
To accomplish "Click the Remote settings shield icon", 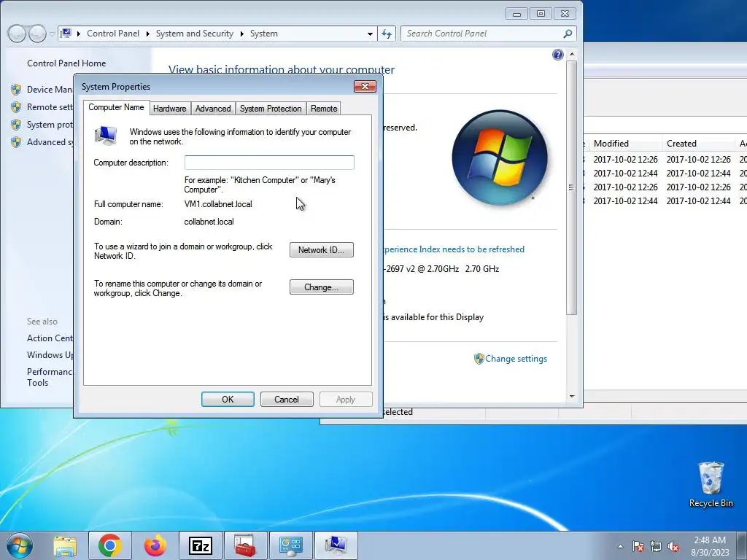I will tap(16, 107).
